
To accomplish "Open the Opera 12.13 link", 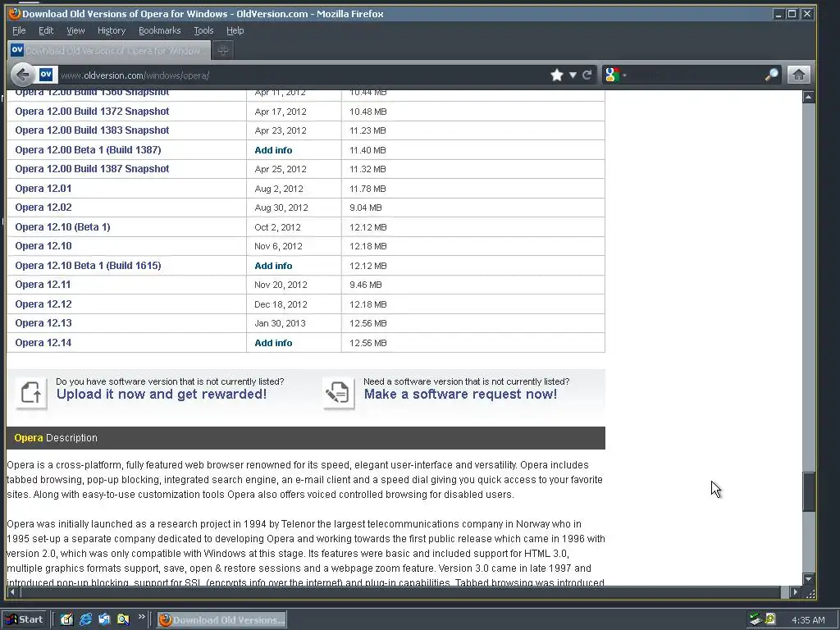I will coord(43,323).
